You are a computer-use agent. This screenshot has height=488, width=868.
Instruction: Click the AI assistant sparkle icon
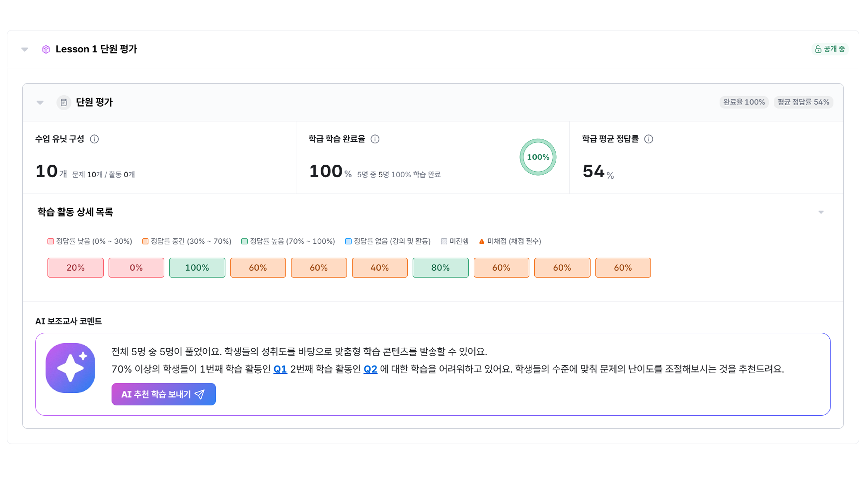[x=70, y=368]
